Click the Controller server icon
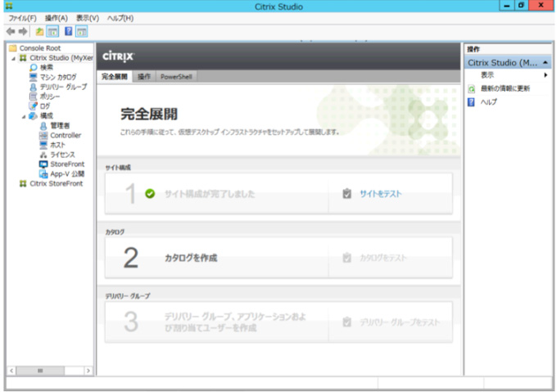This screenshot has width=557, height=392. coord(43,135)
